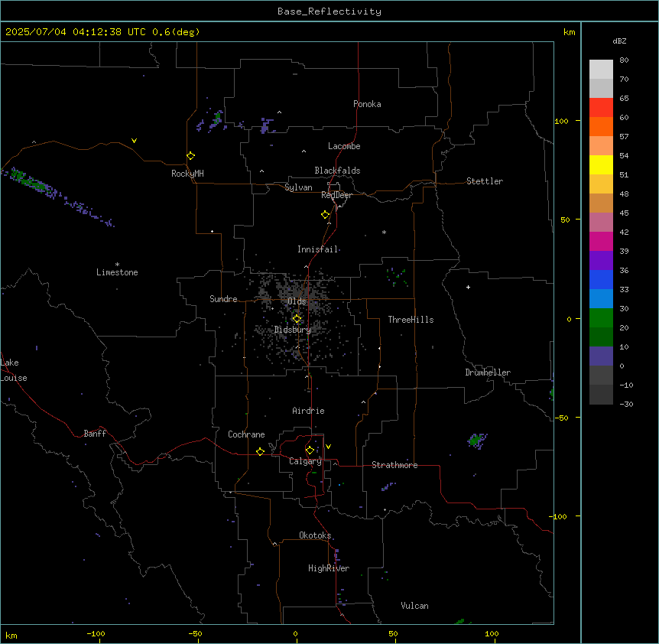Click the Calgary city label

click(306, 461)
